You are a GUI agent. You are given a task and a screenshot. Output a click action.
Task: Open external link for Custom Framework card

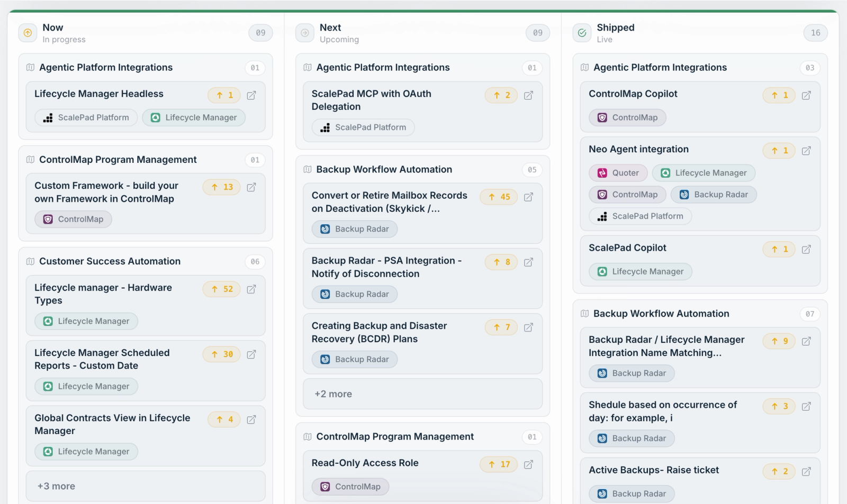[x=251, y=187]
